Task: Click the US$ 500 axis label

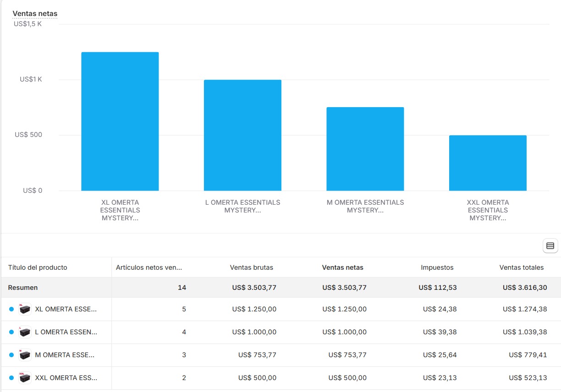Action: point(28,135)
